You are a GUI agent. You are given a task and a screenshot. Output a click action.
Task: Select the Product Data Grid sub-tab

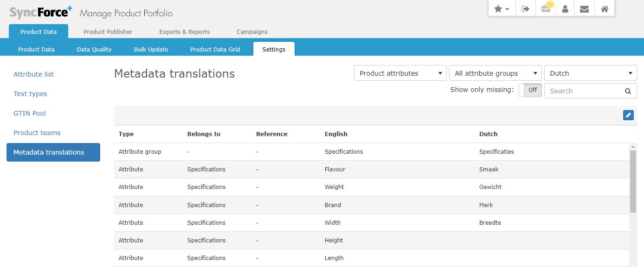click(215, 49)
